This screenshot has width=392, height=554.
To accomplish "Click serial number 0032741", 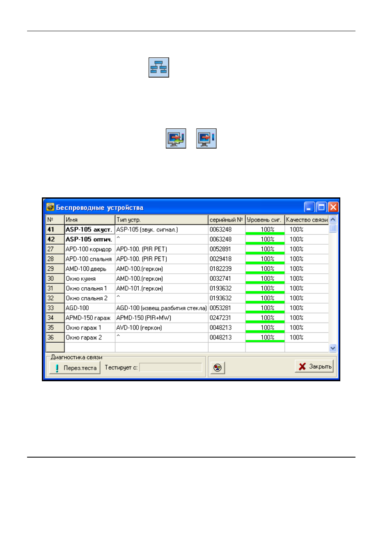I will (227, 279).
